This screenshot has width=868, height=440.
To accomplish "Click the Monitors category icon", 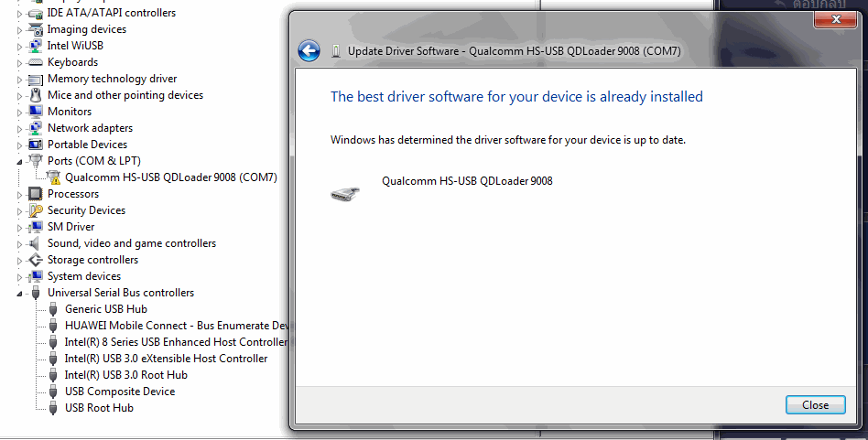I will pyautogui.click(x=36, y=112).
